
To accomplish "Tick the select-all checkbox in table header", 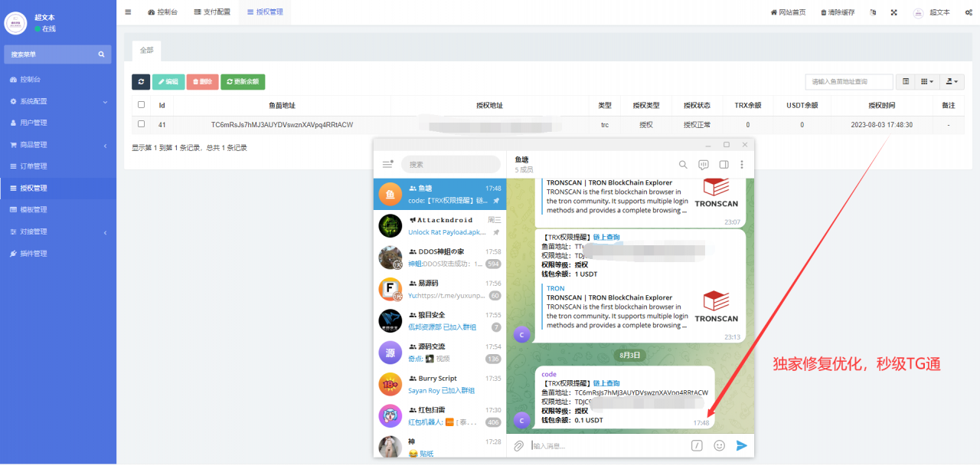I will [x=141, y=105].
